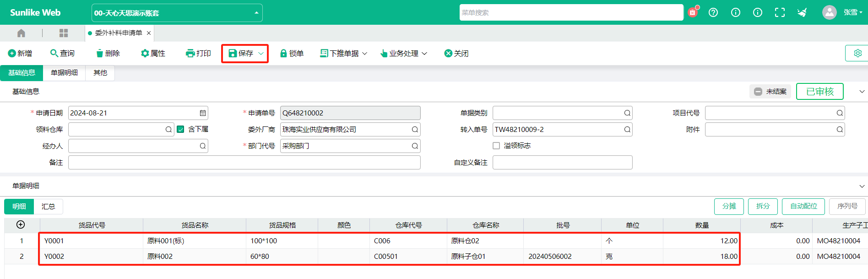This screenshot has height=279, width=868.
Task: Focus the 备注 input field
Action: point(244,163)
